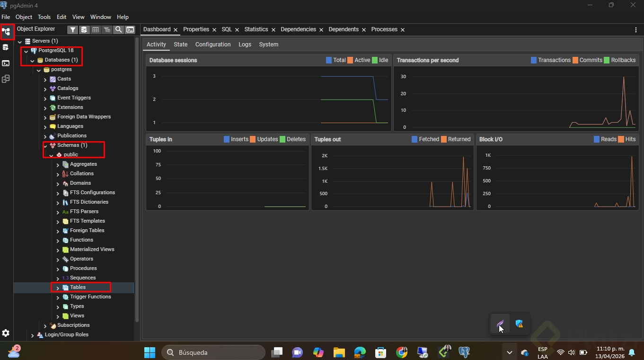Expand the Trigger Functions node arrow
Image resolution: width=644 pixels, height=360 pixels.
coord(58,297)
